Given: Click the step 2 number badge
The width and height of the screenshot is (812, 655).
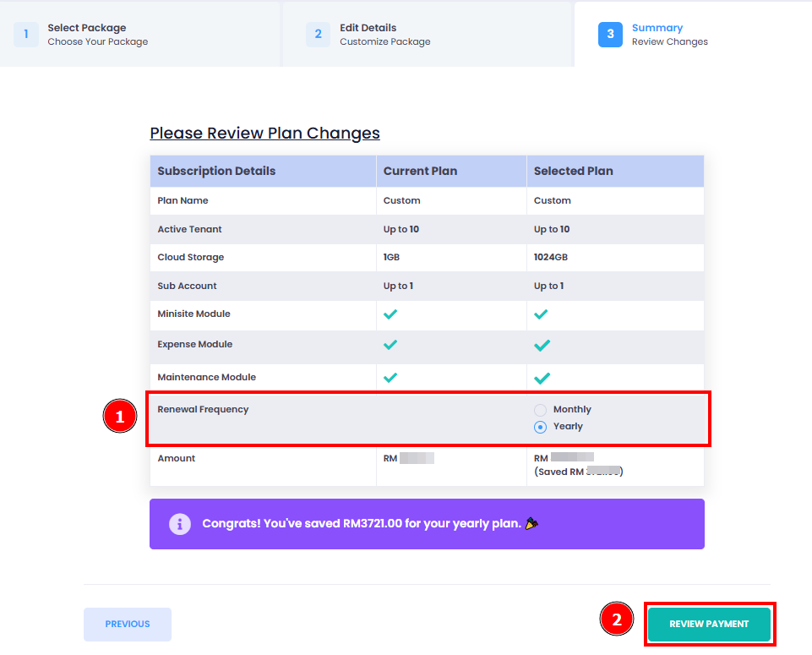Looking at the screenshot, I should 318,35.
